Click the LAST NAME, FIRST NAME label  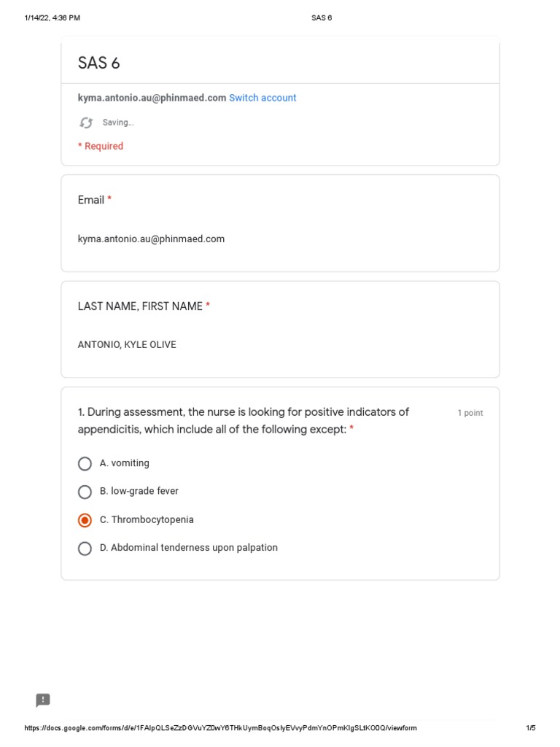pyautogui.click(x=140, y=306)
